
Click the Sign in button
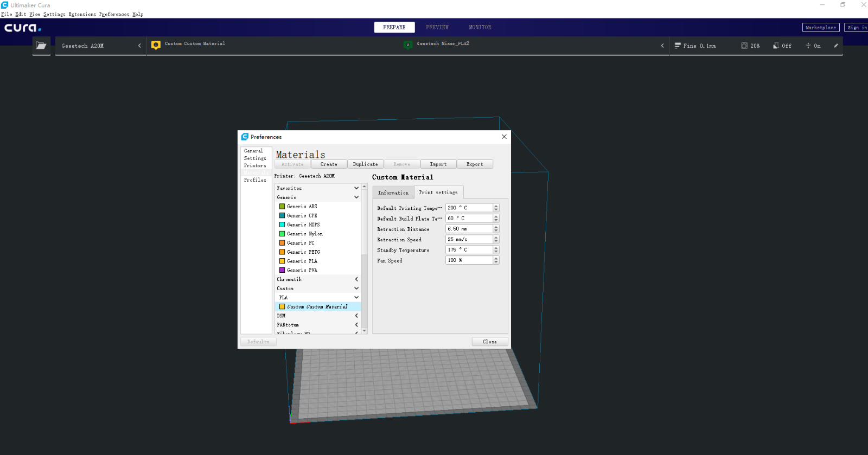[857, 28]
